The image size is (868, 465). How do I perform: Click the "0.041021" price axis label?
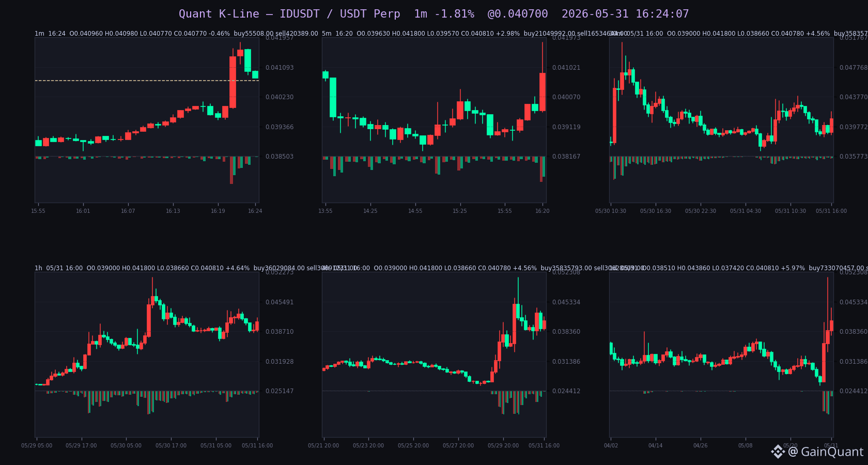pos(566,68)
